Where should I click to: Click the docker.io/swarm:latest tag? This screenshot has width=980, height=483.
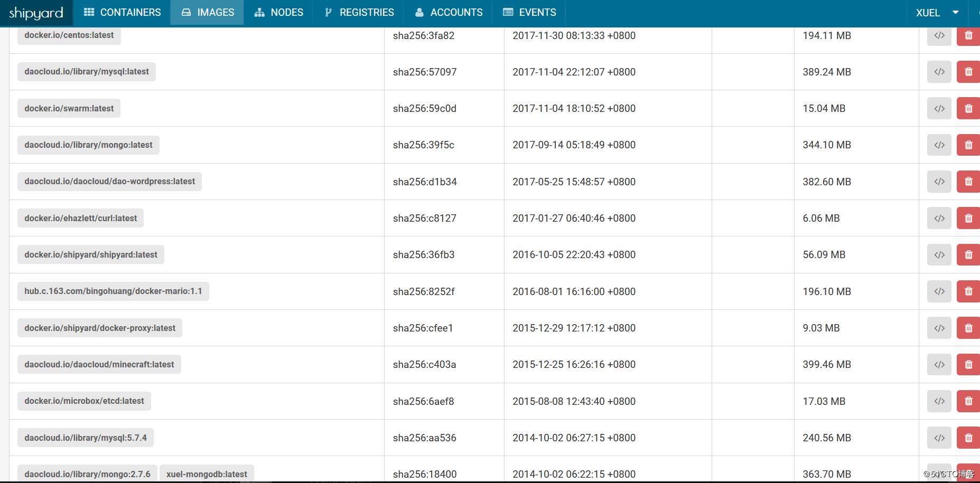(x=69, y=108)
